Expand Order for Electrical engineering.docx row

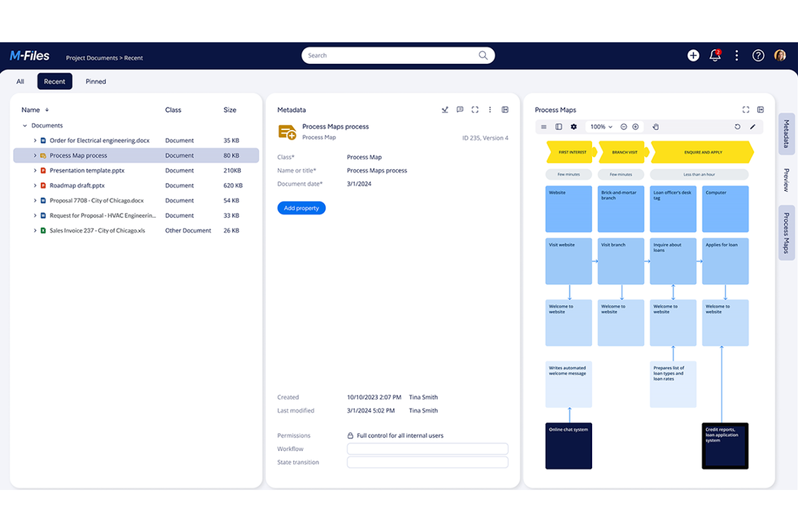(35, 140)
